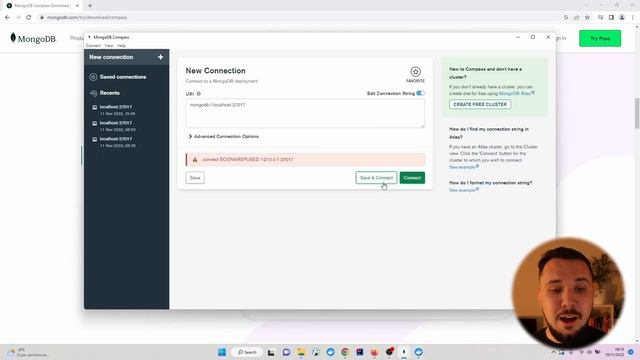Open the Chat app on the taskbar
Screen dimensions: 640x360
pos(286,352)
